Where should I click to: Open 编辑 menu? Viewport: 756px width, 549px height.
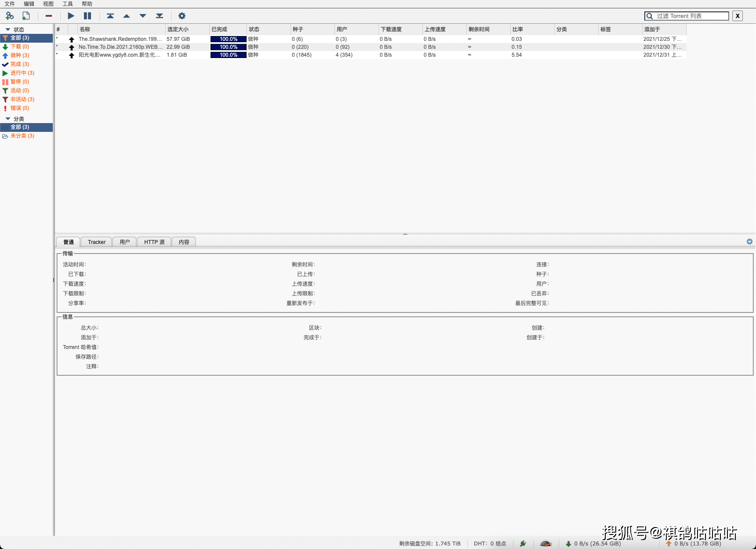(29, 4)
